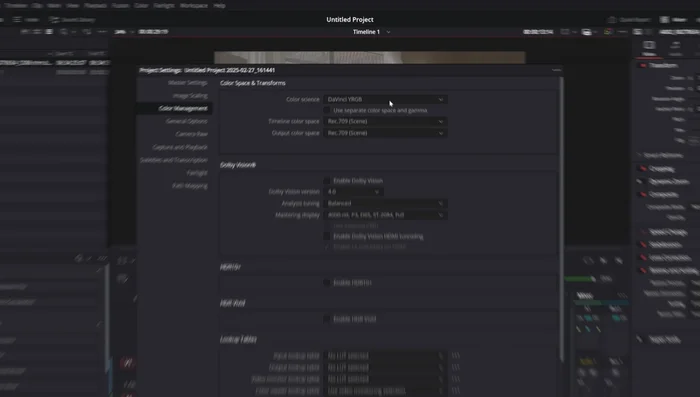Open the Timeline color space dropdown
This screenshot has width=700, height=397.
(x=385, y=121)
